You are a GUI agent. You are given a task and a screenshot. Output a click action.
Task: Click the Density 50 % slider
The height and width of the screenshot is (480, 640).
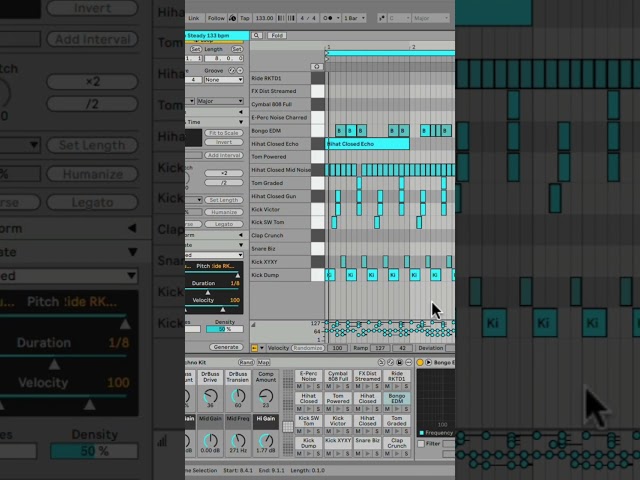(224, 329)
